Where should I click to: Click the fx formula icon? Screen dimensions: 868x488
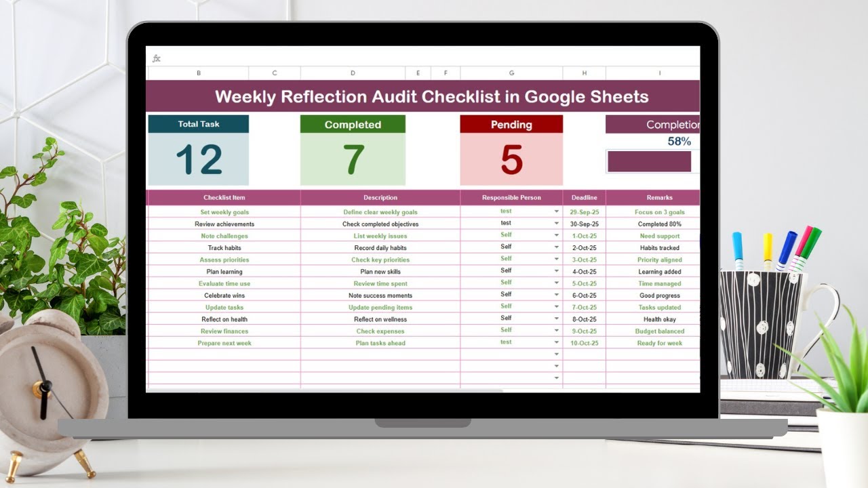click(x=157, y=58)
